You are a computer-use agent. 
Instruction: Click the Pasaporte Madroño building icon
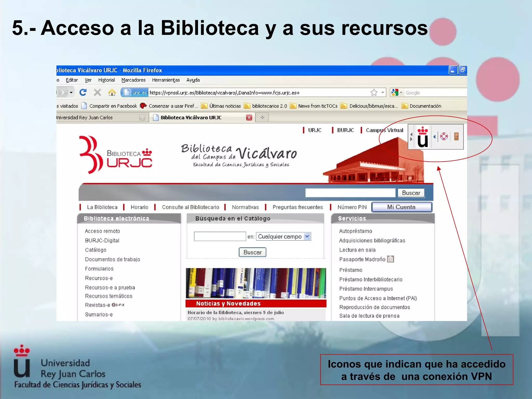[x=390, y=259]
